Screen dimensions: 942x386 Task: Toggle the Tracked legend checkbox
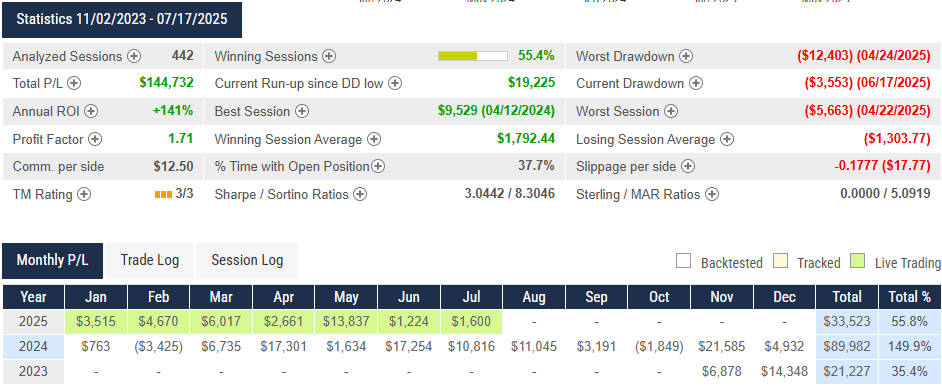780,261
